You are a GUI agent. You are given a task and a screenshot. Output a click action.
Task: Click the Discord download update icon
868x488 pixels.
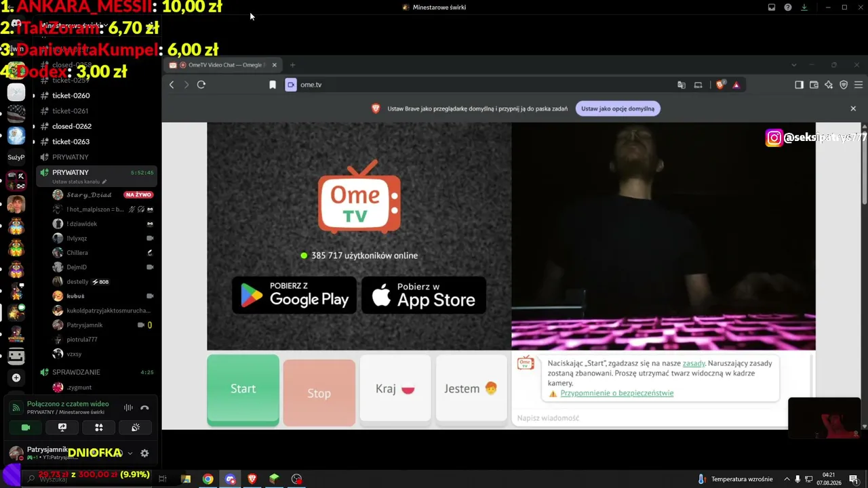pyautogui.click(x=804, y=7)
